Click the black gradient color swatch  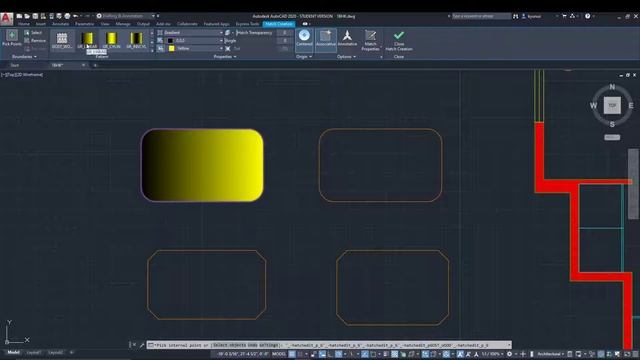pos(170,40)
